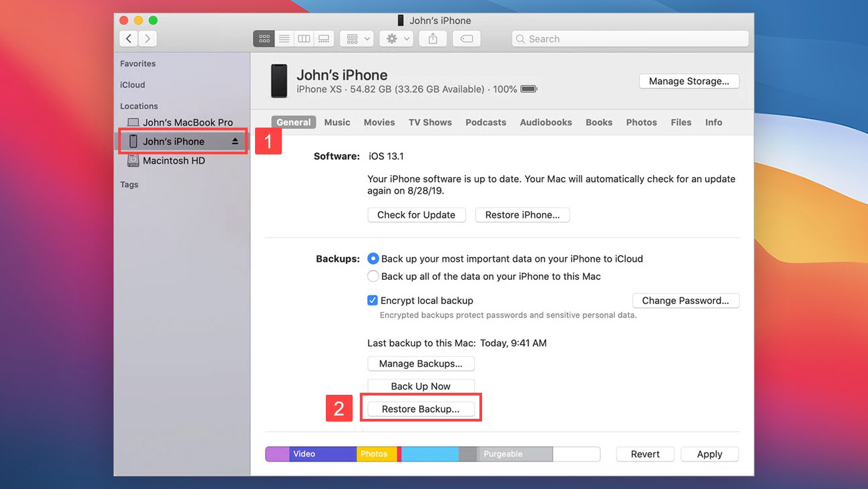The image size is (868, 489).
Task: Click Restore iPhone button
Action: [x=522, y=214]
